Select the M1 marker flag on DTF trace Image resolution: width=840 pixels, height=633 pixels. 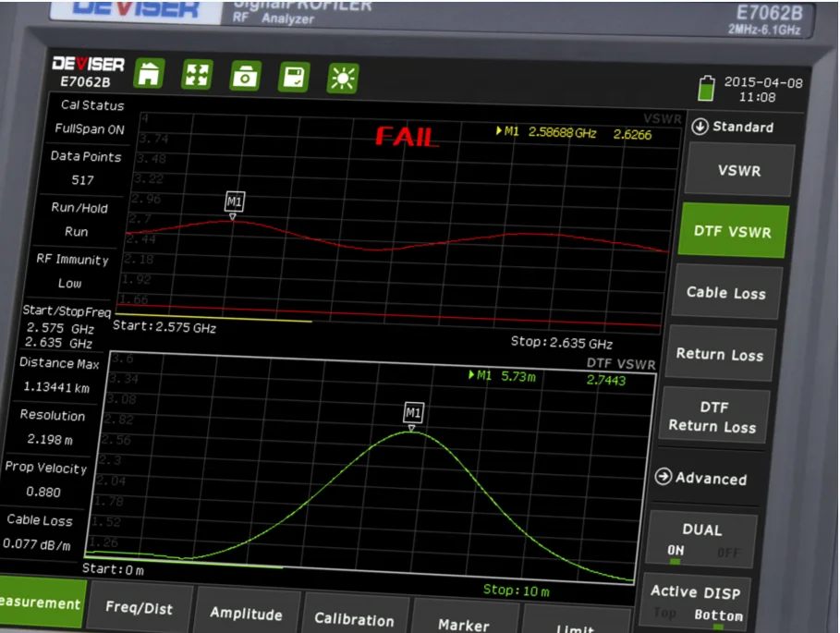click(x=412, y=415)
